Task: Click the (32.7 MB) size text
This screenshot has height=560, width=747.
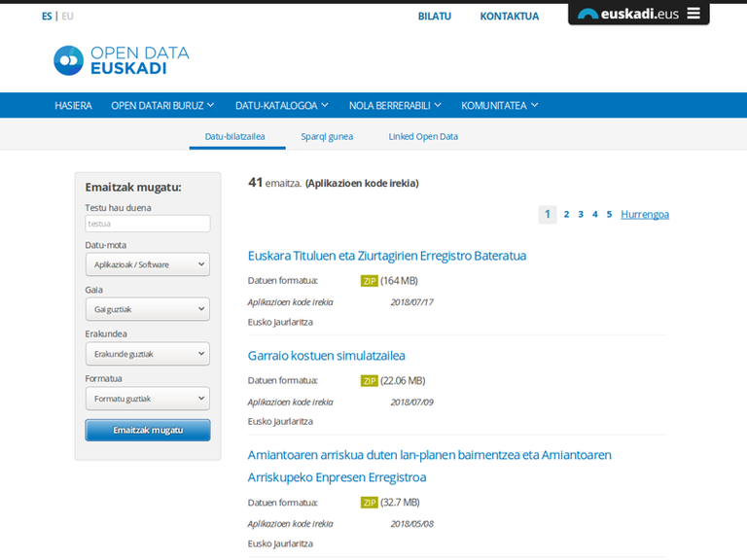Action: 400,503
